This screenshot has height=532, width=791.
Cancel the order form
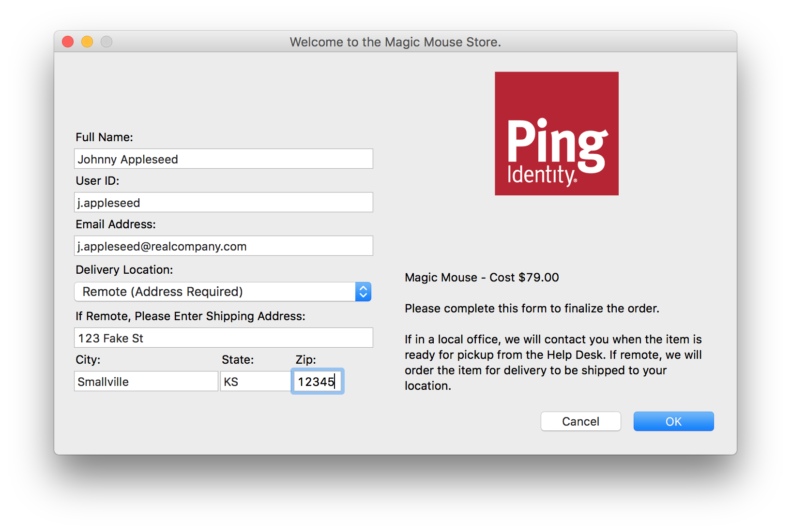tap(580, 421)
